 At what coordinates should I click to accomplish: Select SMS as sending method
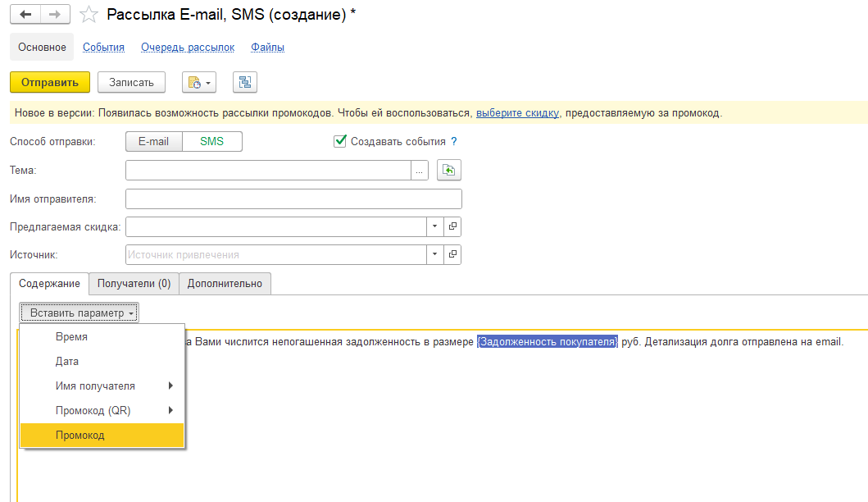[211, 142]
